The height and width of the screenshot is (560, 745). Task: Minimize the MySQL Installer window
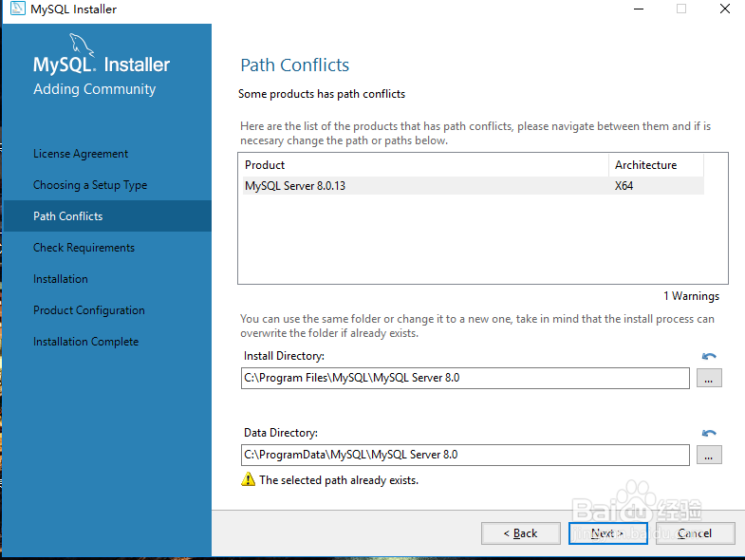pyautogui.click(x=639, y=9)
